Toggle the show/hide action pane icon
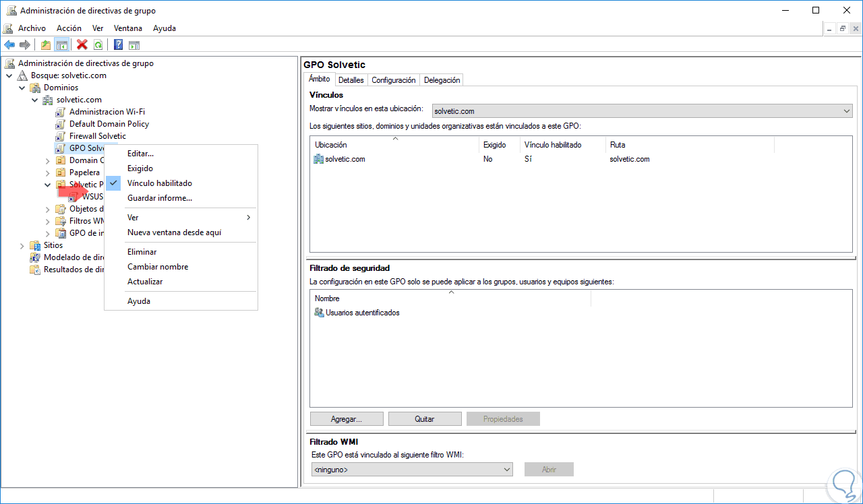 tap(134, 44)
